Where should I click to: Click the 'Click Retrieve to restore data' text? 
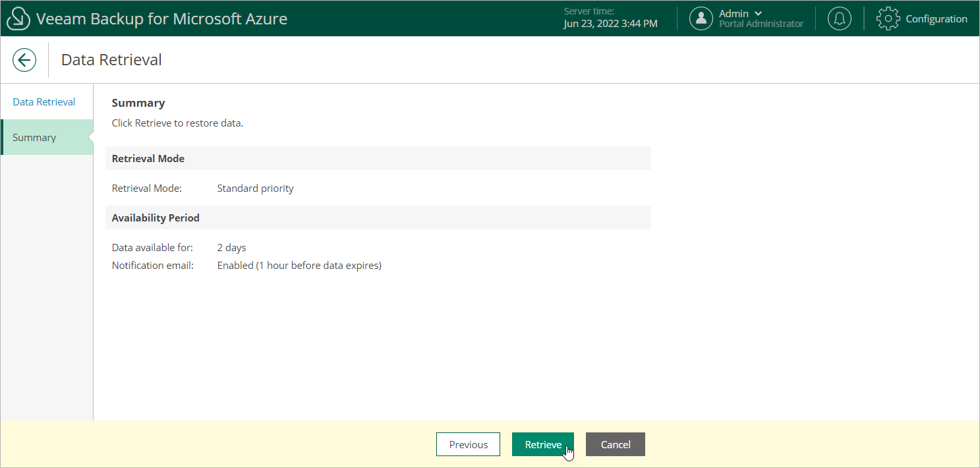tap(177, 123)
